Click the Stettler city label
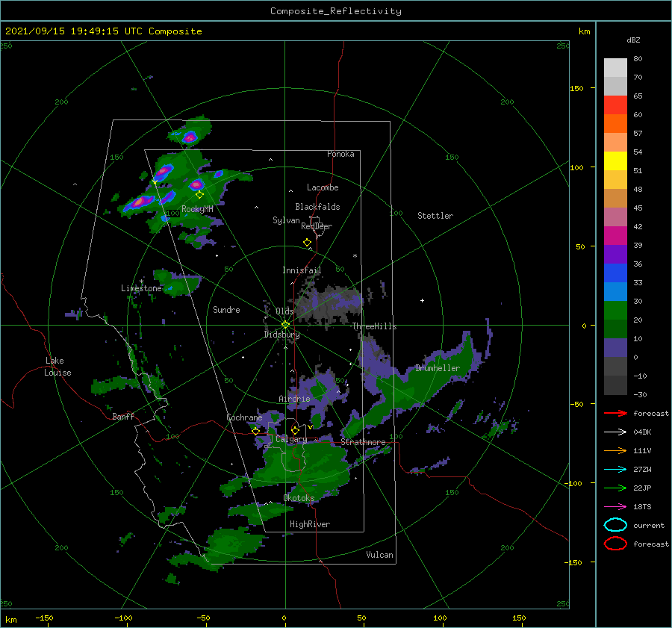 pos(435,216)
